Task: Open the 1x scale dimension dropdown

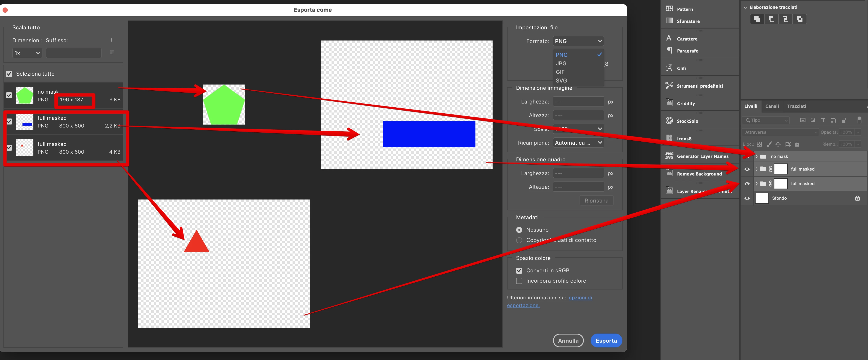Action: coord(27,53)
